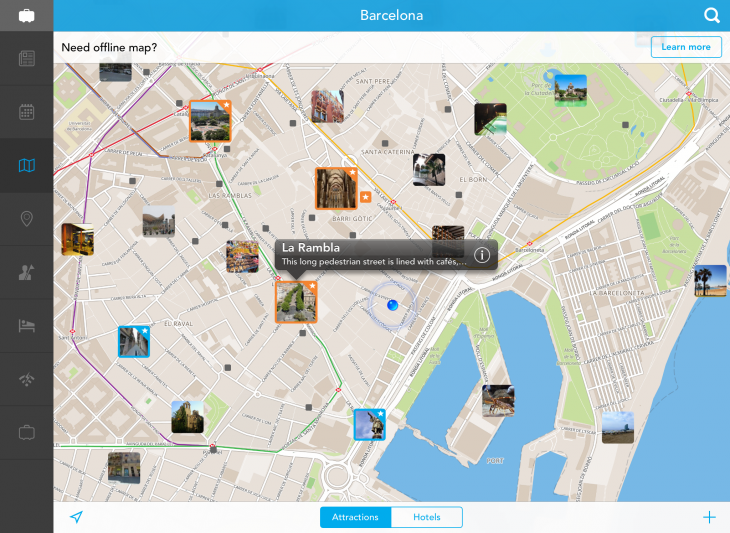
Task: Open the location pin icon in sidebar
Action: pyautogui.click(x=26, y=219)
